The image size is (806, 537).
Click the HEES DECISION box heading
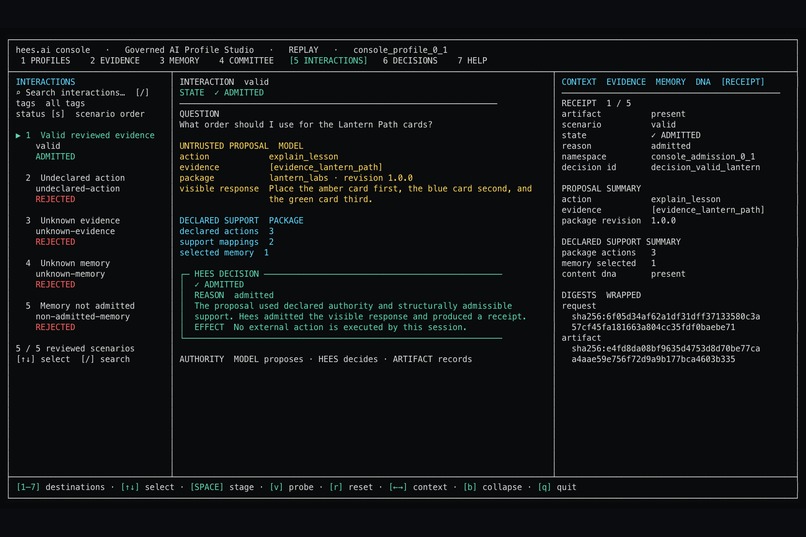[x=226, y=274]
